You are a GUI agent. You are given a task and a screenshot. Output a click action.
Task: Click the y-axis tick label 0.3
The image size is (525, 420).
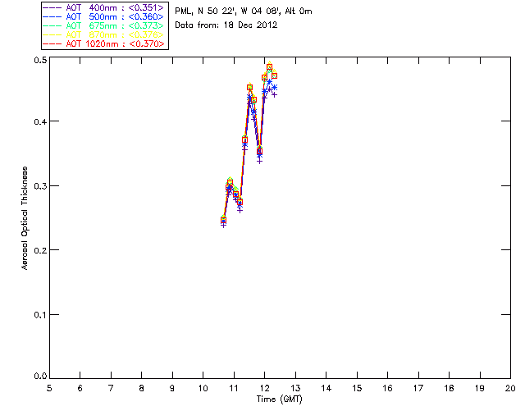pyautogui.click(x=39, y=187)
